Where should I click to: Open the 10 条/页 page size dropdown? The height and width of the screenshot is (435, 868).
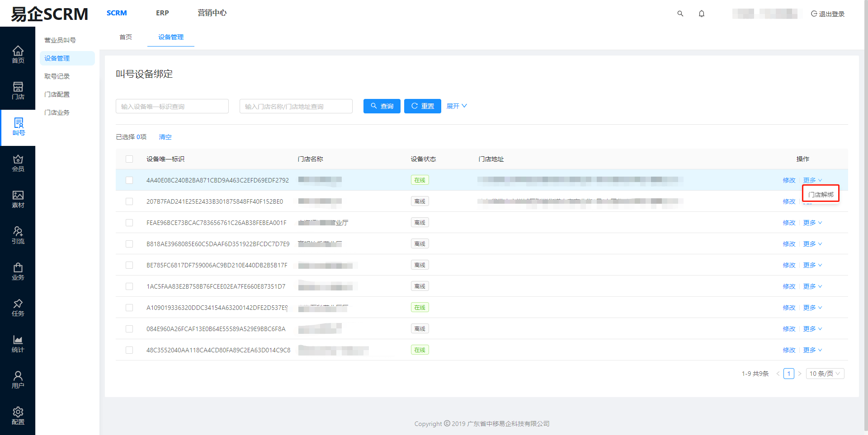coord(825,374)
